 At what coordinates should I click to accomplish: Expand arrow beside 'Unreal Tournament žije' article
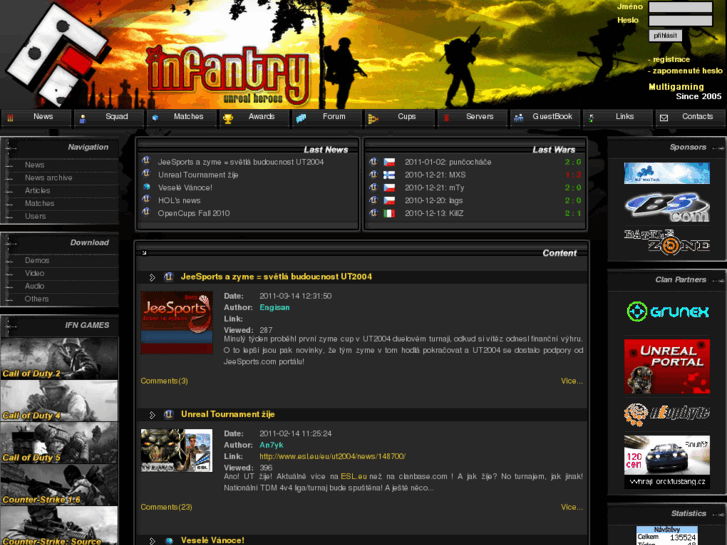(x=152, y=415)
